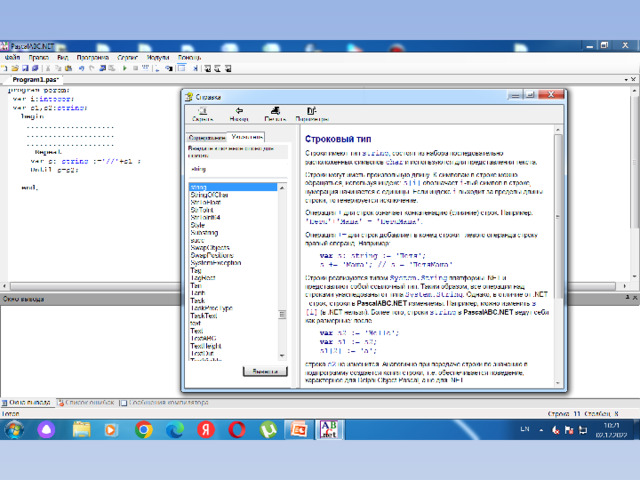The image size is (640, 480).
Task: Switch to Список ошибок tab
Action: (86, 402)
